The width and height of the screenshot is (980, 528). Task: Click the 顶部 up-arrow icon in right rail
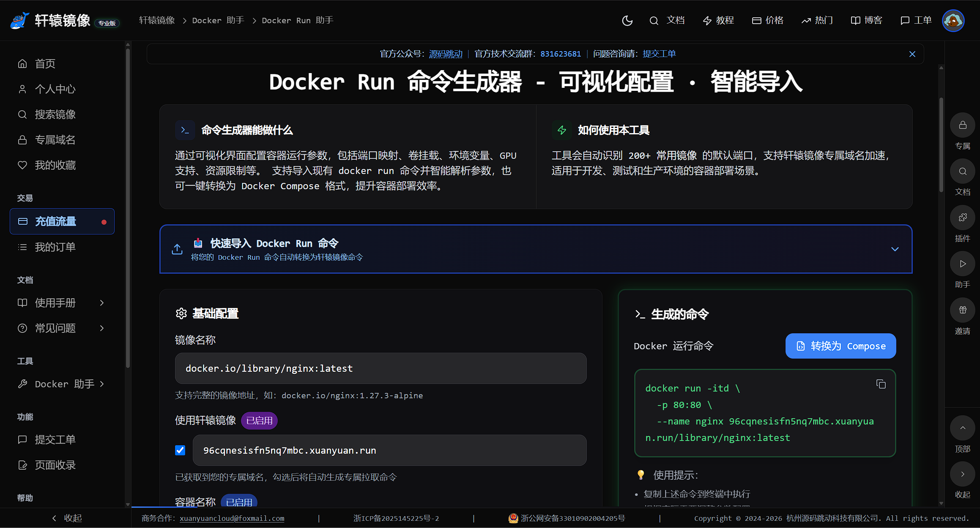(x=963, y=428)
